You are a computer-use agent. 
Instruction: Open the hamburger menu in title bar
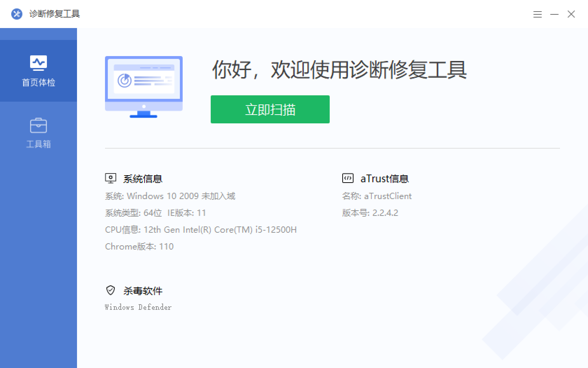click(x=538, y=14)
